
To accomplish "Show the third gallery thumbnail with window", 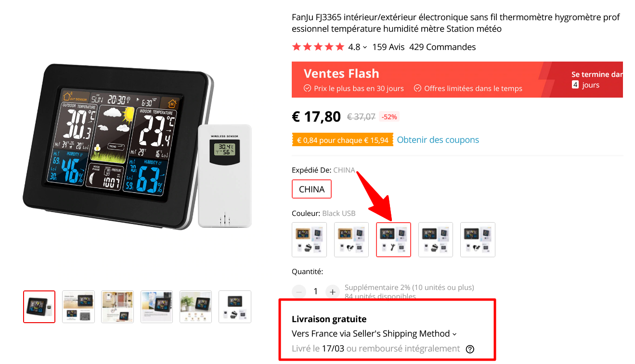I will click(117, 307).
